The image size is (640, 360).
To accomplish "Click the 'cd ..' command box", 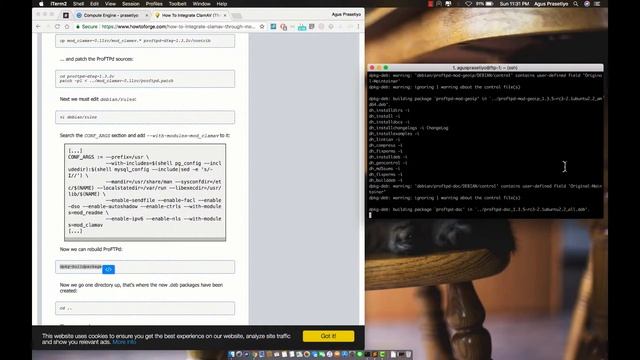I will 145,308.
